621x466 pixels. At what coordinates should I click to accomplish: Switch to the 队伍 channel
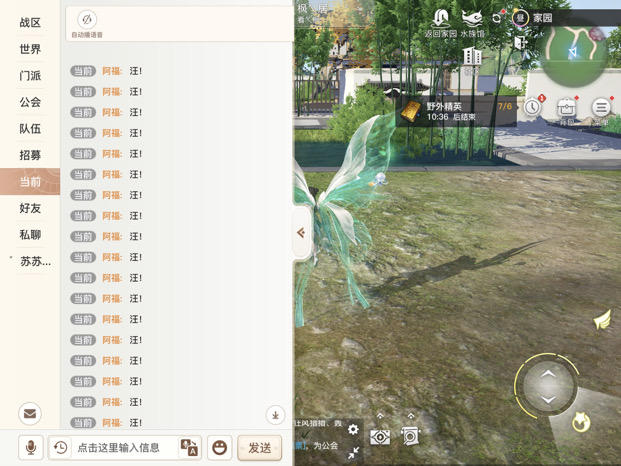click(30, 129)
